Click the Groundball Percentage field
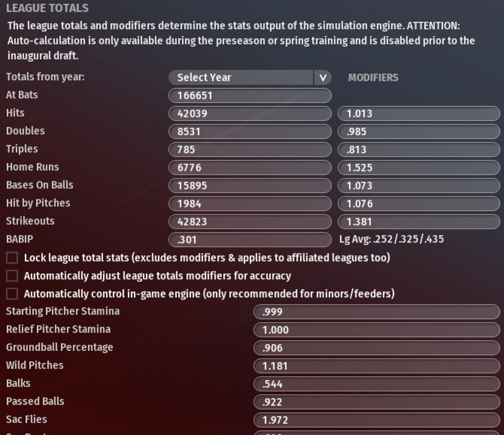 click(x=376, y=348)
